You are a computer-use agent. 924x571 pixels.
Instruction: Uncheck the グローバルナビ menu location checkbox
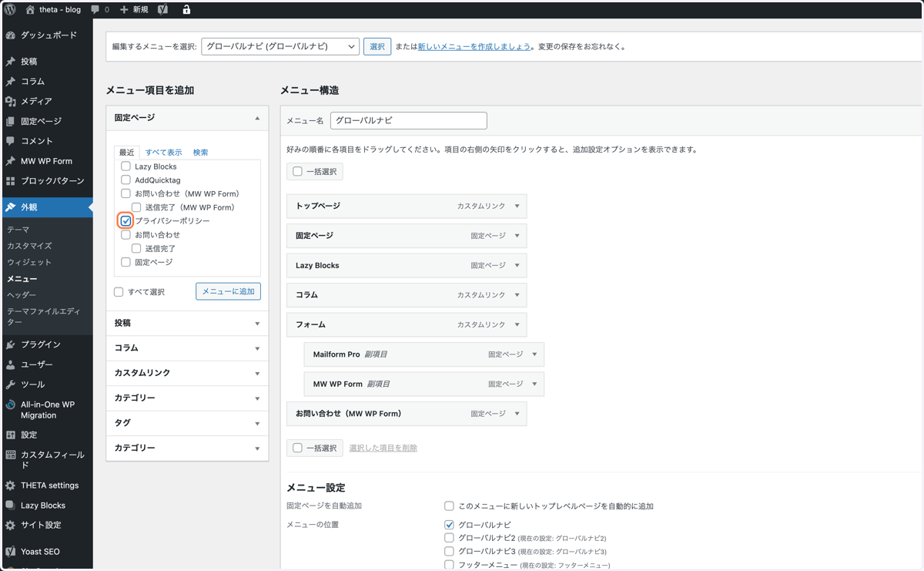tap(449, 525)
